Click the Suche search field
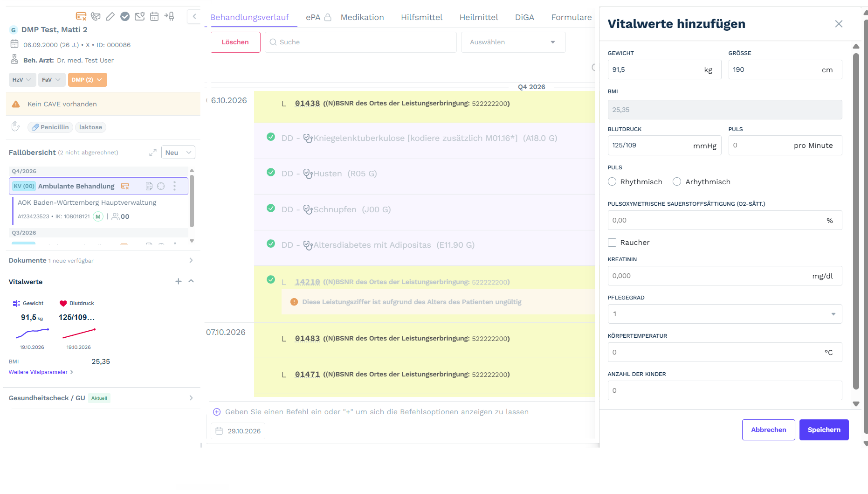Viewport: 868px width, 494px height. point(361,42)
